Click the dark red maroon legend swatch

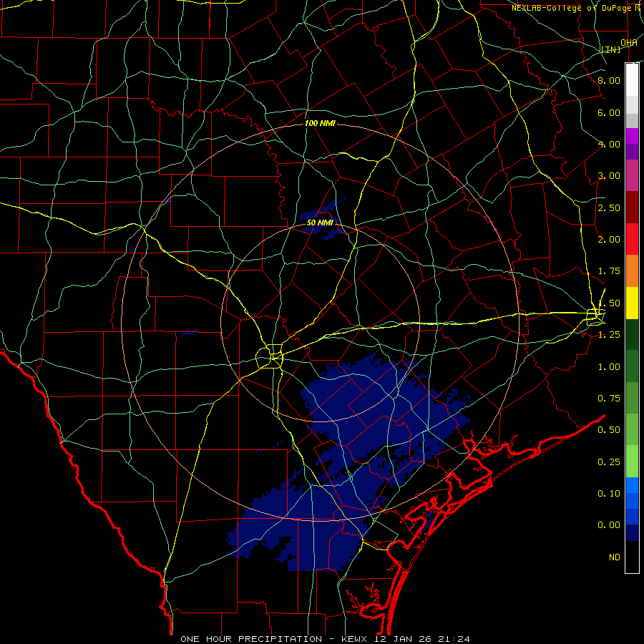[x=632, y=208]
